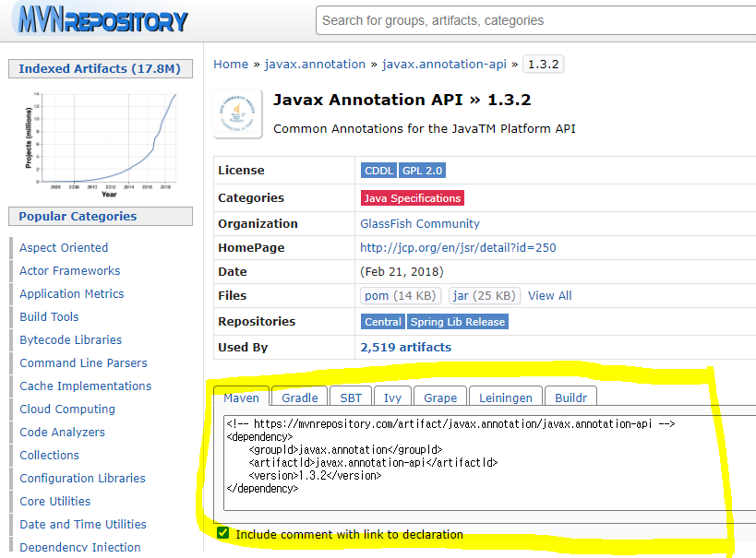Open the GPL 2.0 license tag
The width and height of the screenshot is (756, 558).
coord(422,171)
